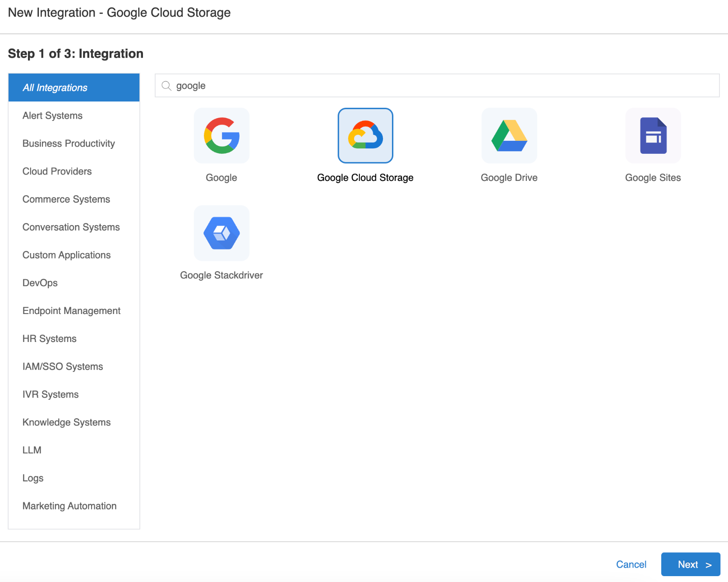Open the Knowledge Systems category

pos(74,422)
